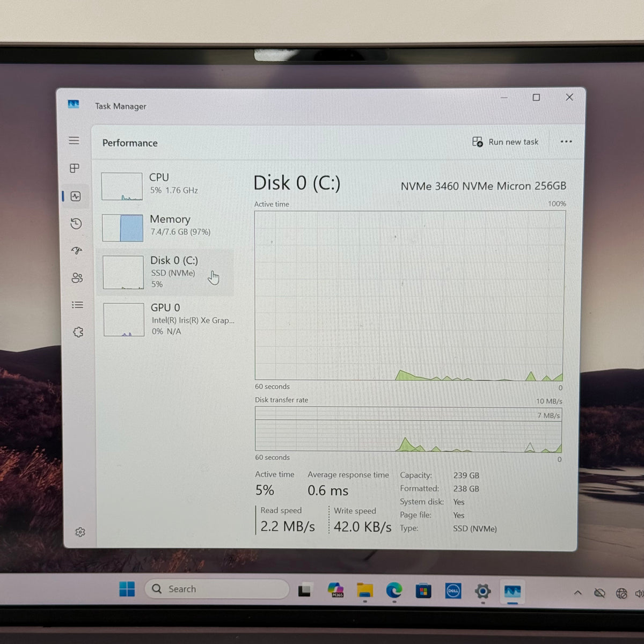Click the taskbar Search box
Screen dimensions: 644x644
pos(217,589)
